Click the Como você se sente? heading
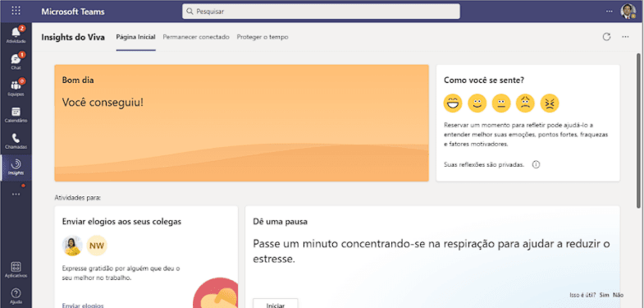 tap(484, 80)
